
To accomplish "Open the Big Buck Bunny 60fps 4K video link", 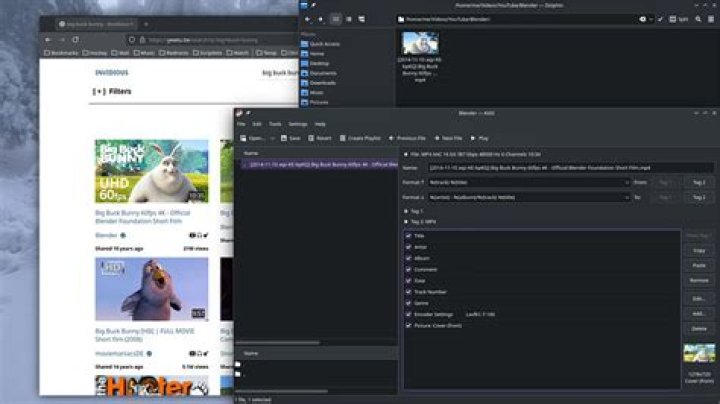I will [x=142, y=217].
